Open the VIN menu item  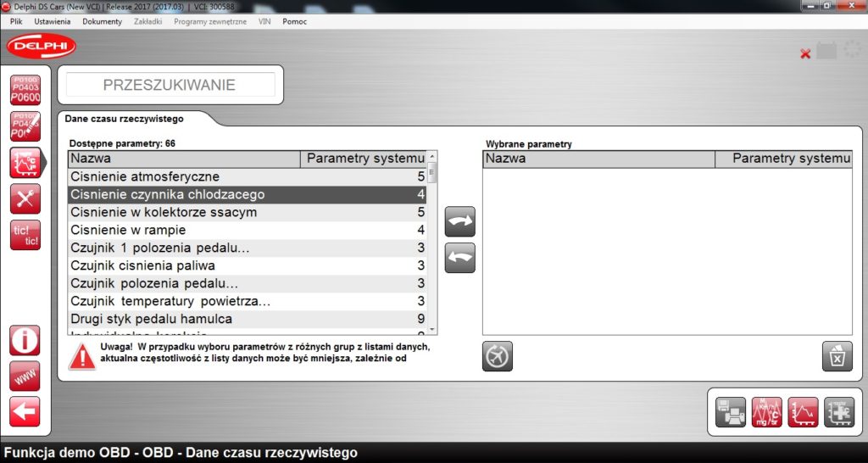(264, 21)
